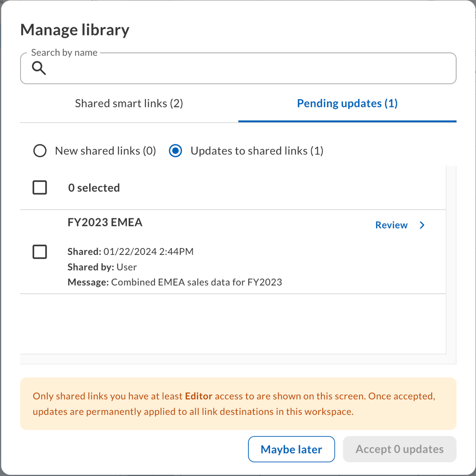Select the New shared links (0) radio button
This screenshot has height=476, width=476.
40,151
